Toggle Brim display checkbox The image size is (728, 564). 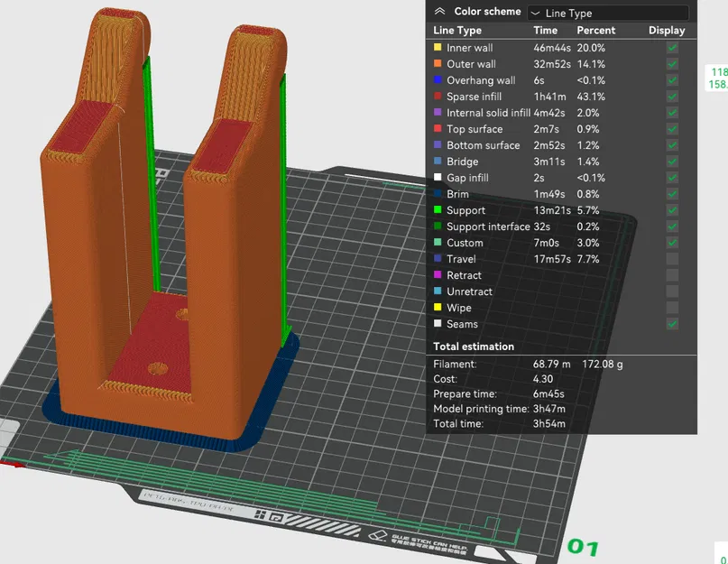pos(672,194)
